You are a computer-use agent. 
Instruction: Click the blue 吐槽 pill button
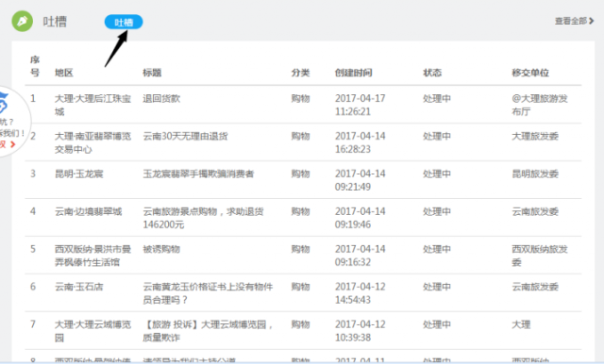124,23
